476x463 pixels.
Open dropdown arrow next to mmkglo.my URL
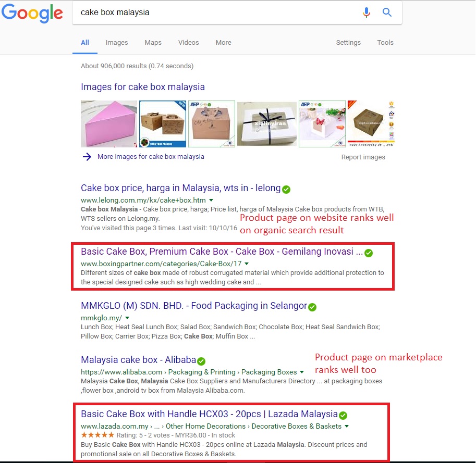(x=127, y=318)
